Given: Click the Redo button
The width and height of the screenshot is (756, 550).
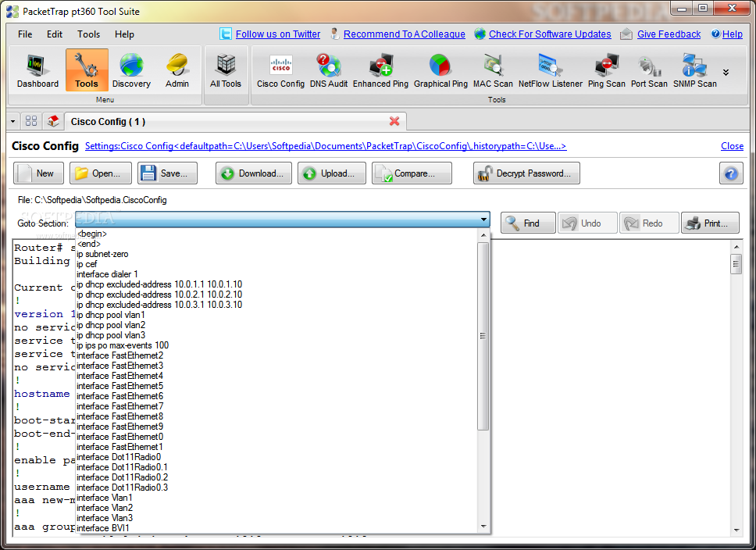Looking at the screenshot, I should pyautogui.click(x=649, y=223).
